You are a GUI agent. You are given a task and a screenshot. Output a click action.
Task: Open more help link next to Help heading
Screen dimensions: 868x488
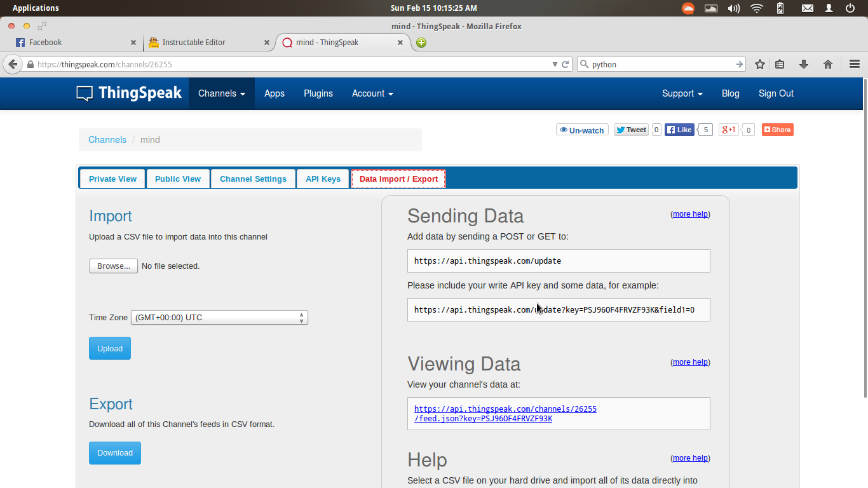tap(690, 458)
